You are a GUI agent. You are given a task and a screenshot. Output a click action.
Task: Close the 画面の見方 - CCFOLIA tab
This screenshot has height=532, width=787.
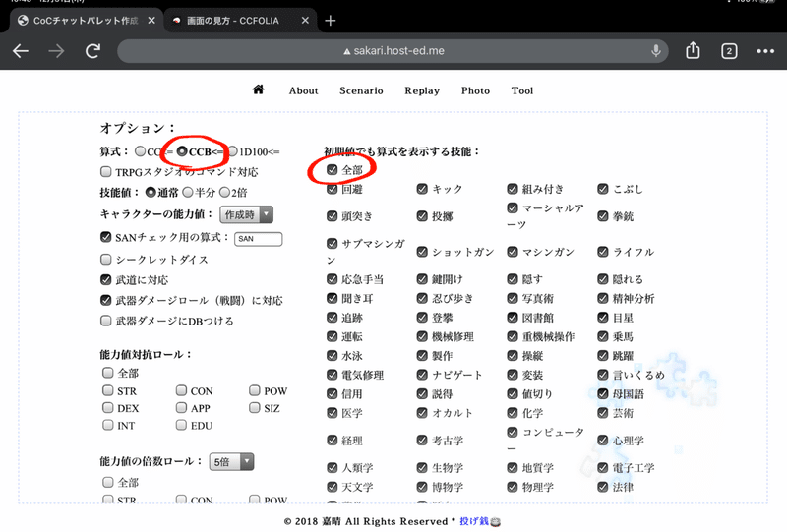[x=305, y=21]
